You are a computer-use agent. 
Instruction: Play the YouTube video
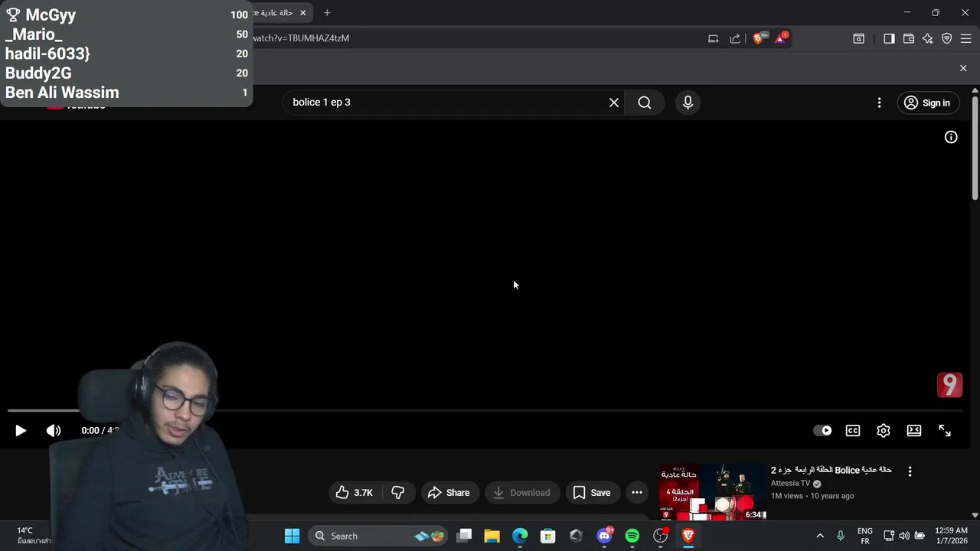21,431
